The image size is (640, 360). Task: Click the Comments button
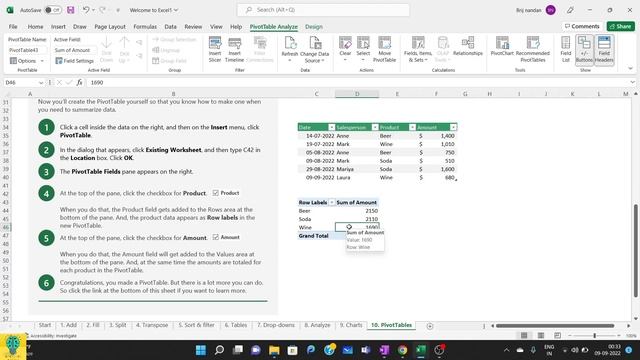[x=582, y=26]
